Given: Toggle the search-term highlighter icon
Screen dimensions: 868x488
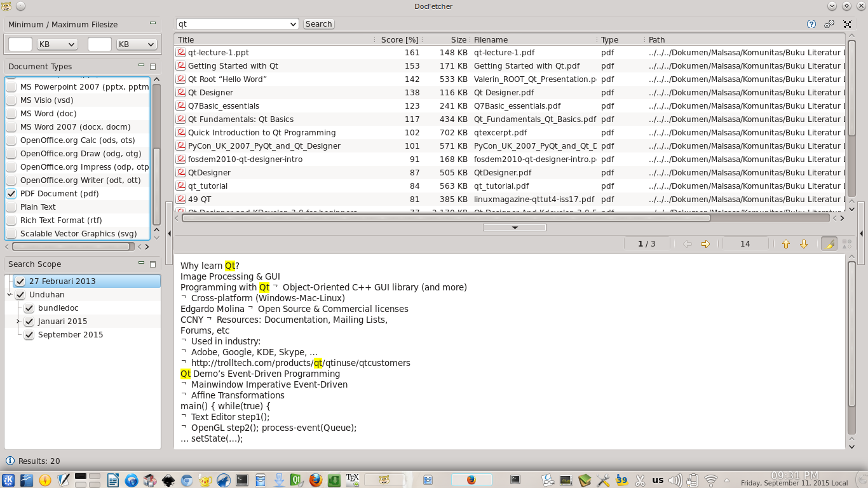Looking at the screenshot, I should pos(829,243).
